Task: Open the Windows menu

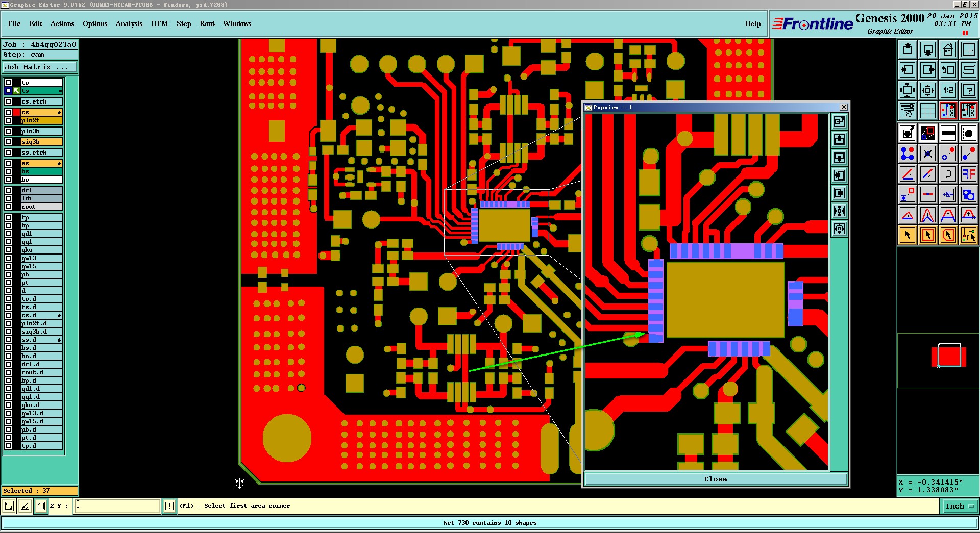Action: [237, 23]
